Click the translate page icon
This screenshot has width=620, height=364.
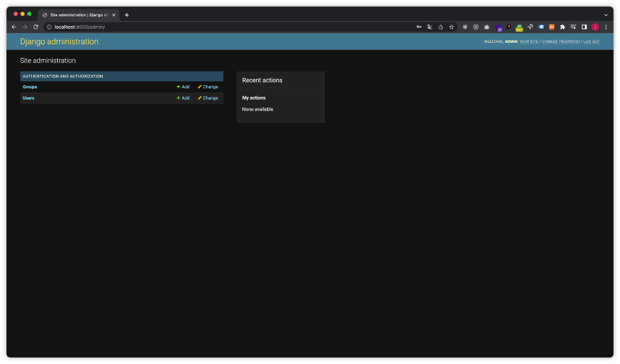[x=430, y=27]
